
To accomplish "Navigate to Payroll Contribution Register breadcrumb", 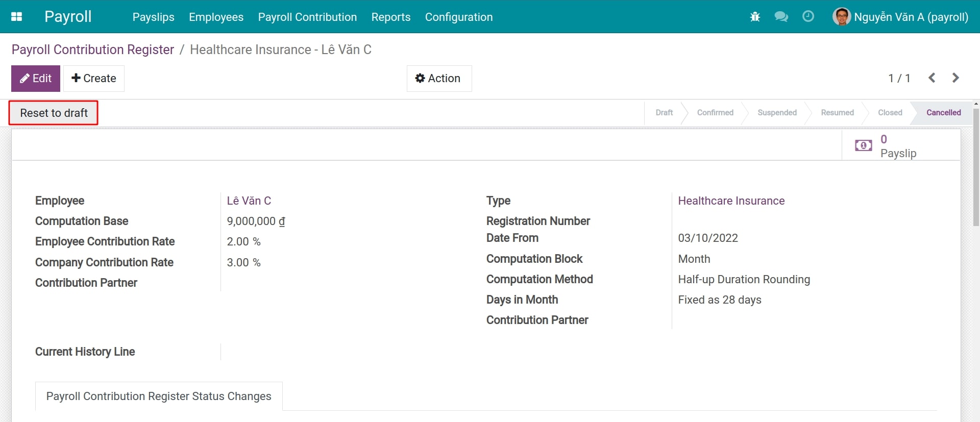I will click(x=93, y=49).
